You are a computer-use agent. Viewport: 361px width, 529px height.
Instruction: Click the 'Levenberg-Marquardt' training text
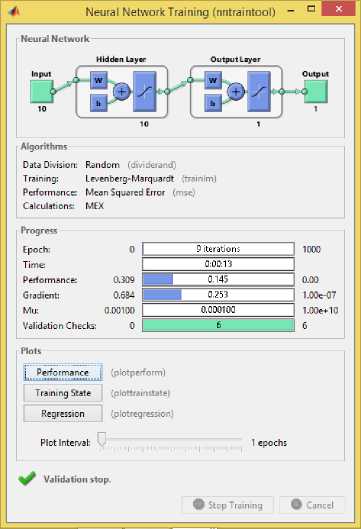[x=130, y=178]
